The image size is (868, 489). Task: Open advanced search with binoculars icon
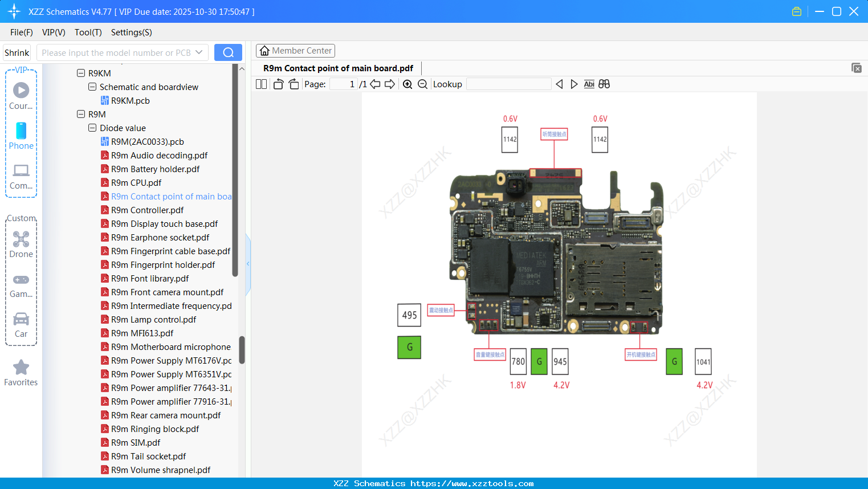tap(604, 84)
